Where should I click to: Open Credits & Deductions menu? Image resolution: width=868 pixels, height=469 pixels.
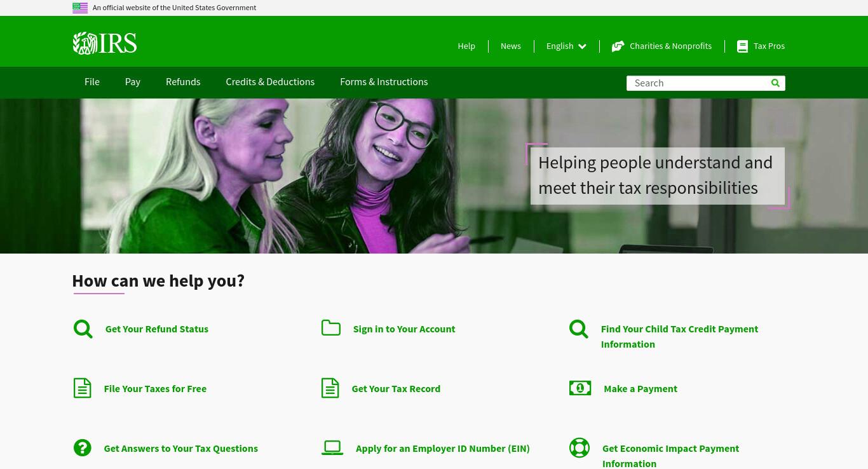[x=270, y=82]
